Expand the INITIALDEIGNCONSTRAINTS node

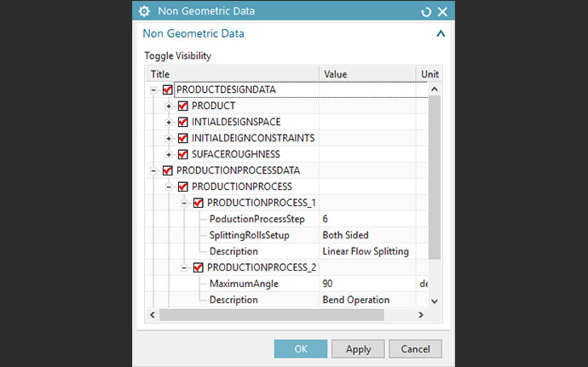click(169, 138)
